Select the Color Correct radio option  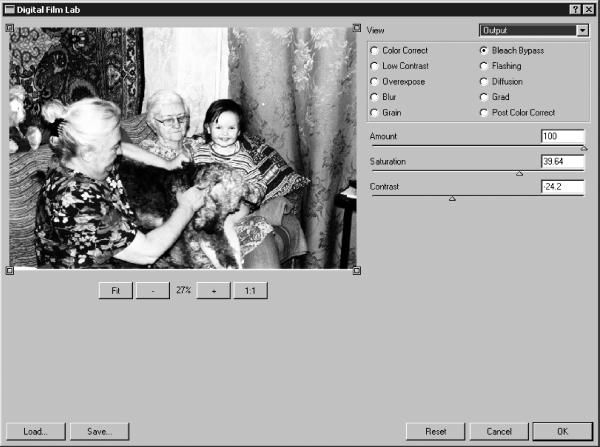click(x=375, y=50)
